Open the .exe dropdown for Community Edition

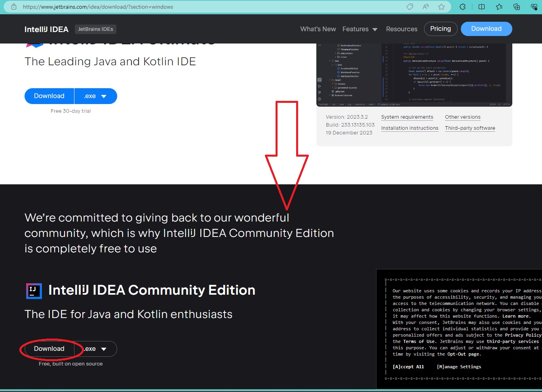[x=95, y=348]
